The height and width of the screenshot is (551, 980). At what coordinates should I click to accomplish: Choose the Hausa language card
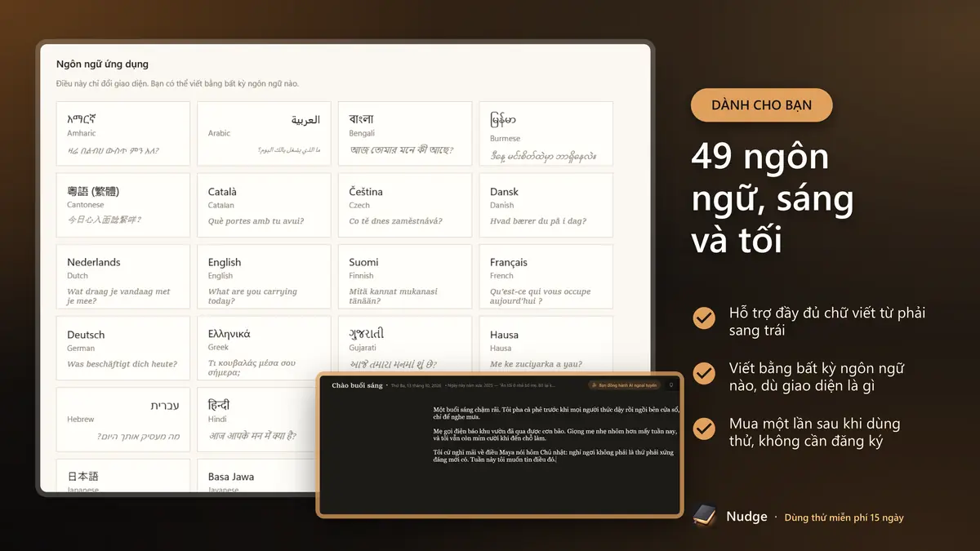click(546, 344)
